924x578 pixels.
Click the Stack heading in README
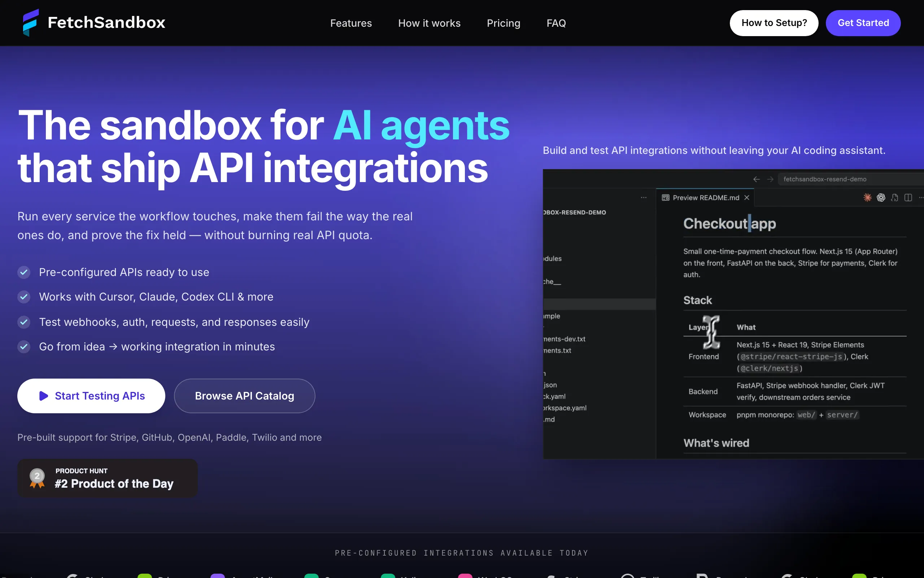click(x=698, y=300)
